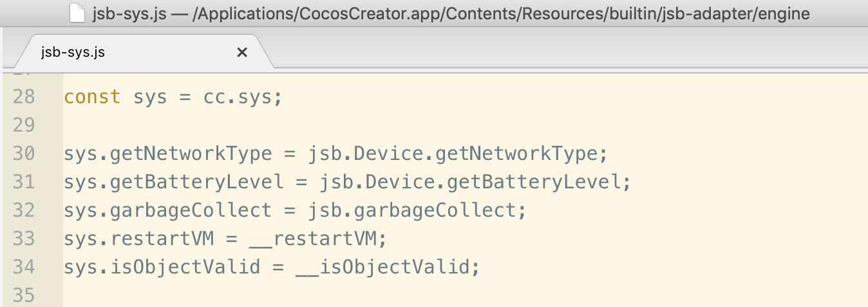Click jsb.Device.getBatteryLevel on line 31

tap(474, 182)
